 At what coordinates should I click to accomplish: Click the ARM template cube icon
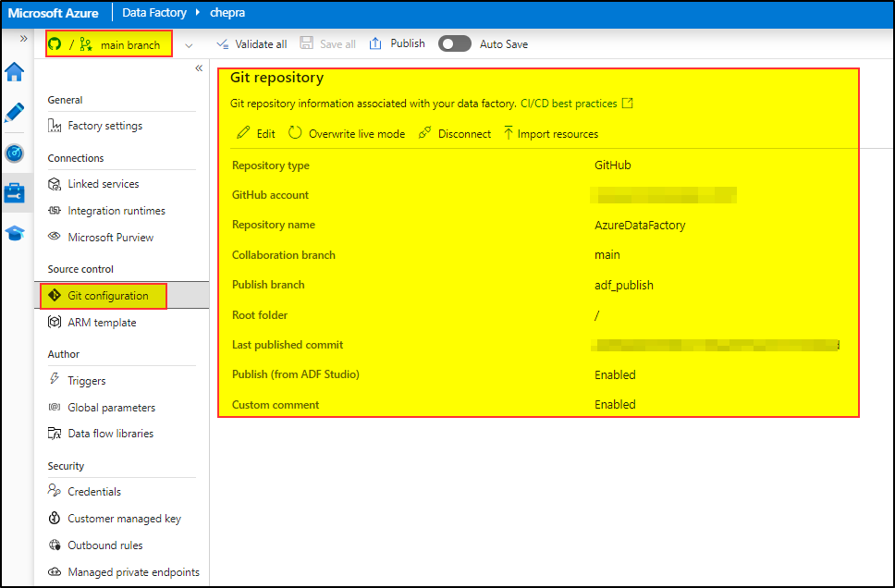(55, 322)
